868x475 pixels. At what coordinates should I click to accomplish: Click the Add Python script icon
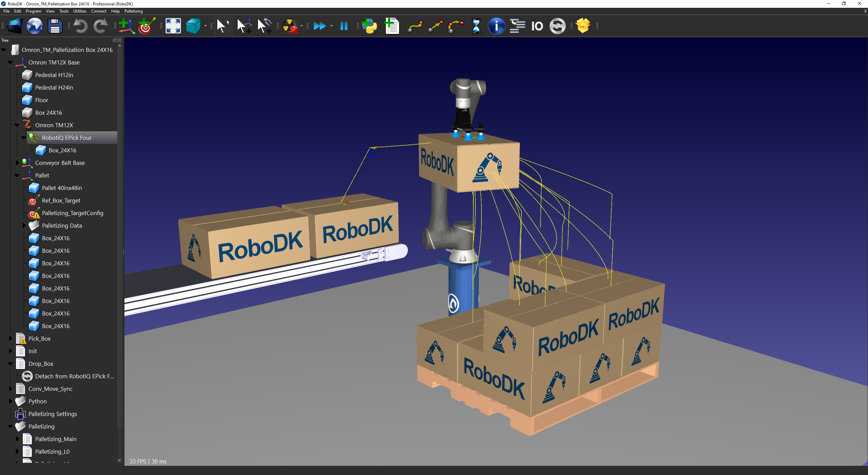click(x=370, y=26)
